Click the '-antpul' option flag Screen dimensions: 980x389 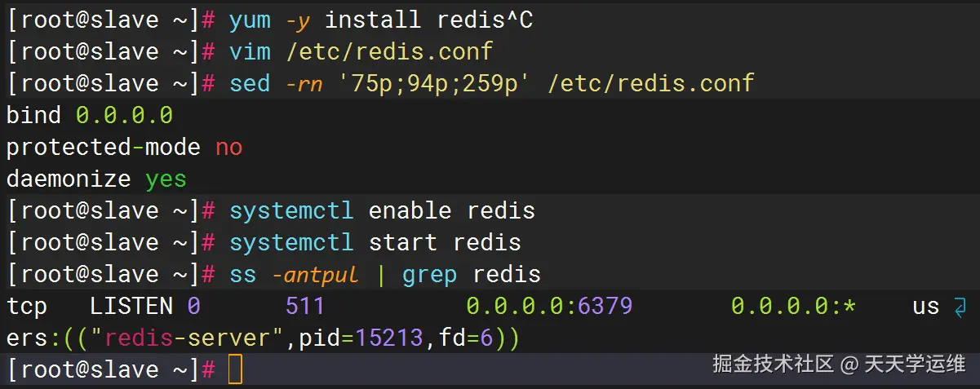(315, 274)
